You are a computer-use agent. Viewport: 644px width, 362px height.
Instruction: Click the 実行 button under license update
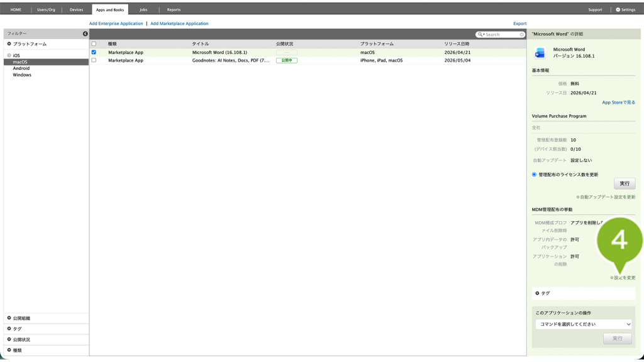(625, 184)
